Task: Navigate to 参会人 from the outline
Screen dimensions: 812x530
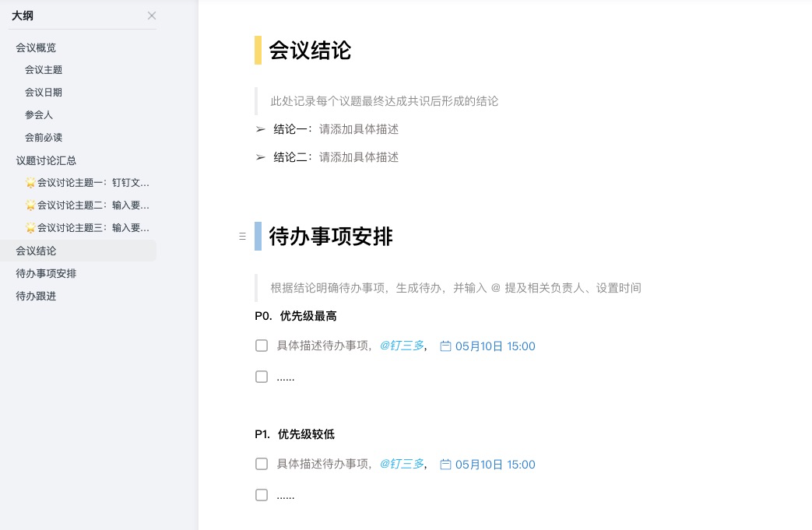Action: pos(39,114)
